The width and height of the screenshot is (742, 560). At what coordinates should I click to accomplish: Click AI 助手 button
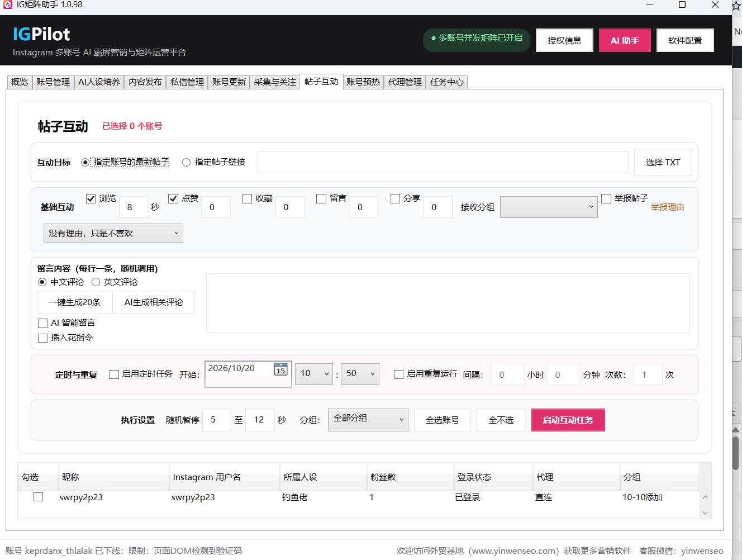(625, 40)
